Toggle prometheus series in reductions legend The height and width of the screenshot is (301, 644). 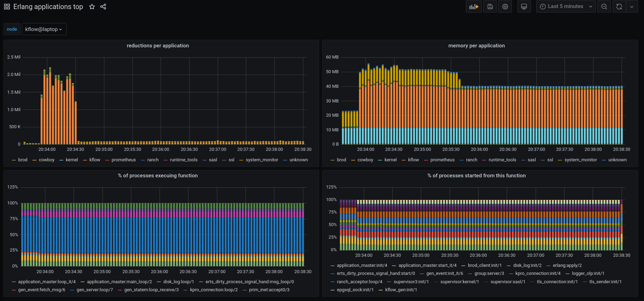pos(124,160)
